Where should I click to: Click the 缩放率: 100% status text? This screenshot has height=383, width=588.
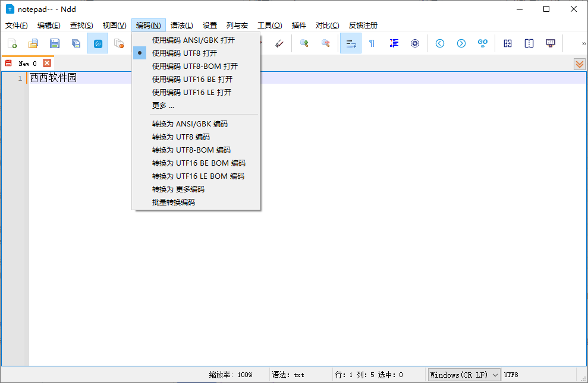[x=231, y=375]
